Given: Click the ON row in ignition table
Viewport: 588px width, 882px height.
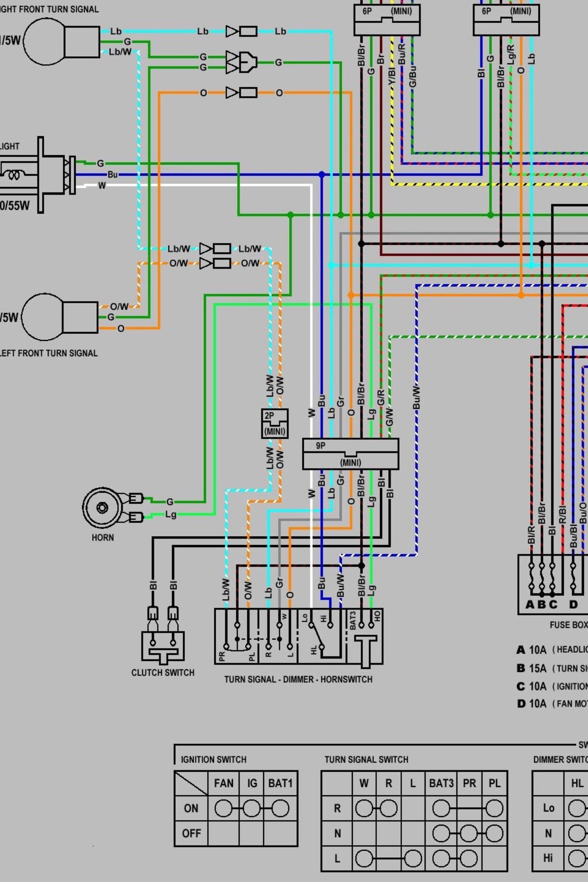Looking at the screenshot, I should click(236, 808).
